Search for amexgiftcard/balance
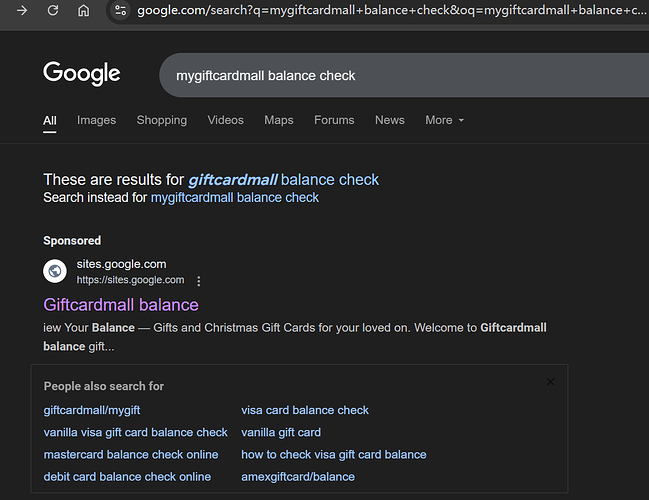 pos(298,477)
